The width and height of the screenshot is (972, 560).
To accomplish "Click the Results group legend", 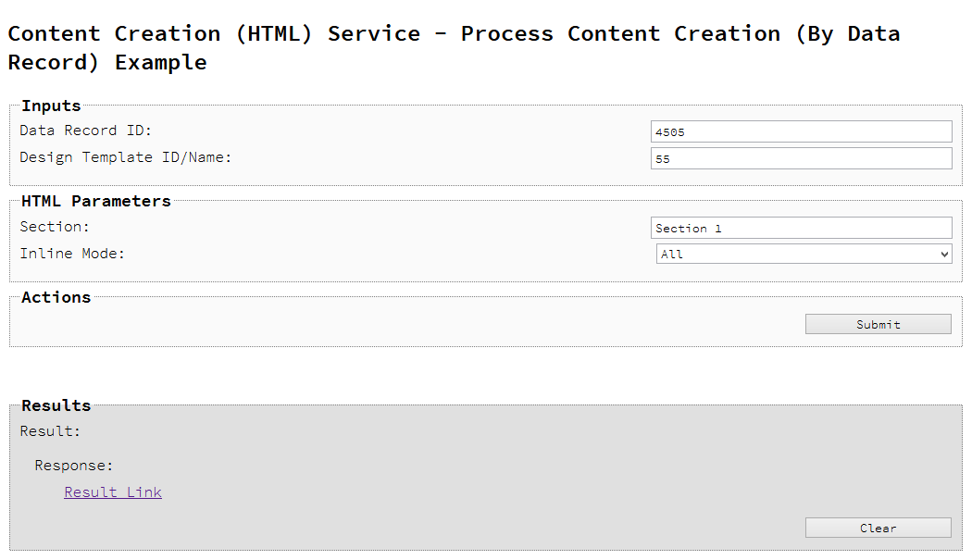I will (x=56, y=405).
